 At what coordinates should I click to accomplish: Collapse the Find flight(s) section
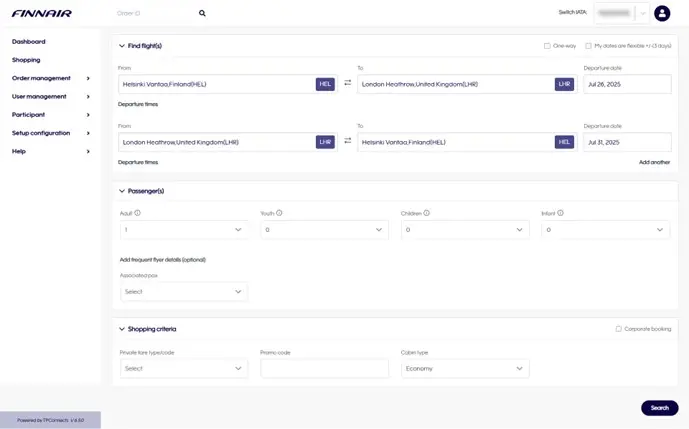click(x=122, y=46)
